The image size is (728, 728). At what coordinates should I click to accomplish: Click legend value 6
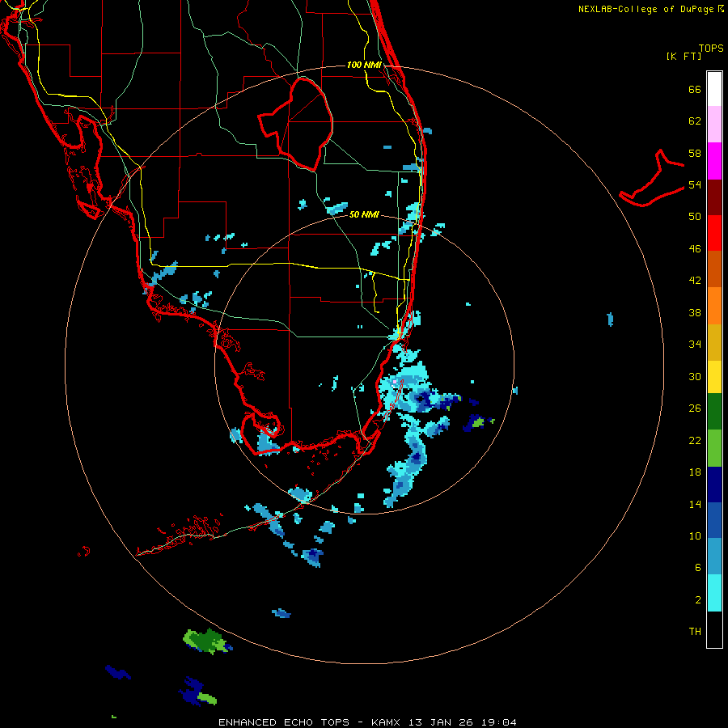click(698, 567)
